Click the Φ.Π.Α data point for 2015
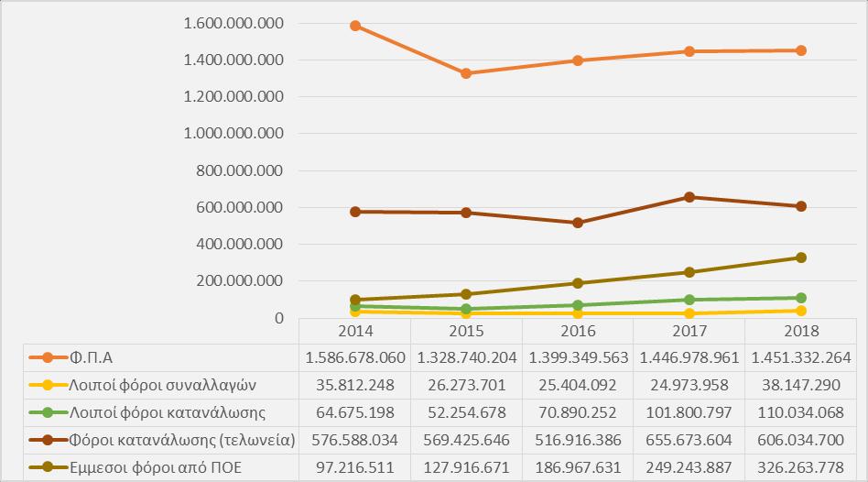 point(466,73)
